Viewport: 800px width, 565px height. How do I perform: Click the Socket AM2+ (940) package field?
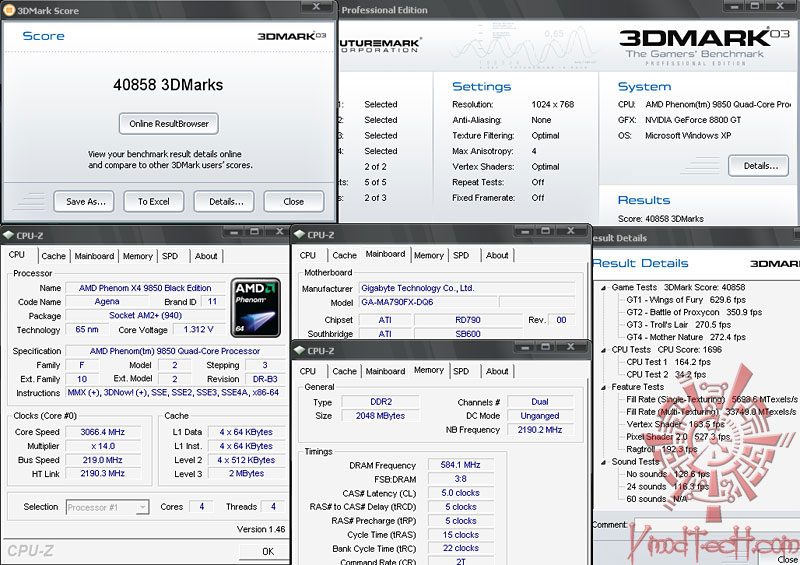coord(145,315)
